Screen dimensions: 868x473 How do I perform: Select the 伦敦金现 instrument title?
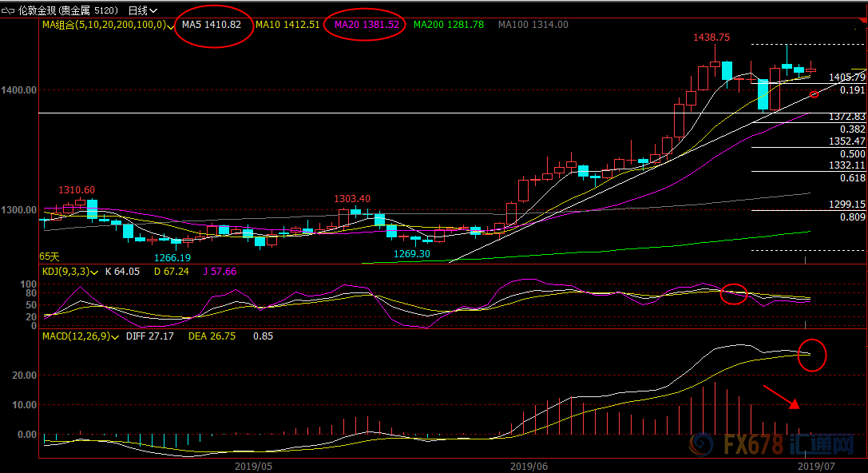coord(37,10)
